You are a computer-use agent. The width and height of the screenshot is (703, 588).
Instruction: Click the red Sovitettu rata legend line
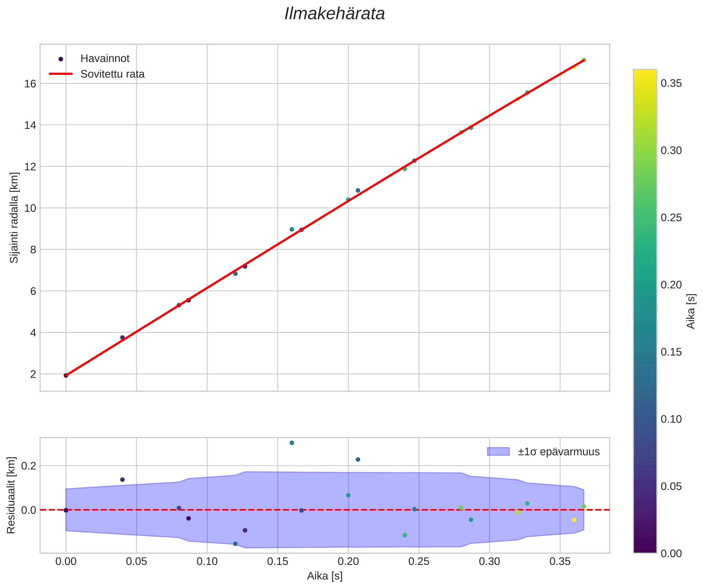click(x=61, y=74)
